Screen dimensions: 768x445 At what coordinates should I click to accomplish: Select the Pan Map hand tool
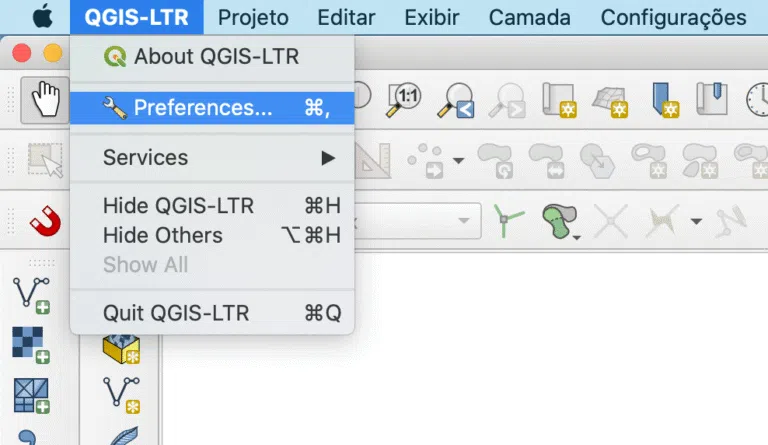tap(45, 99)
